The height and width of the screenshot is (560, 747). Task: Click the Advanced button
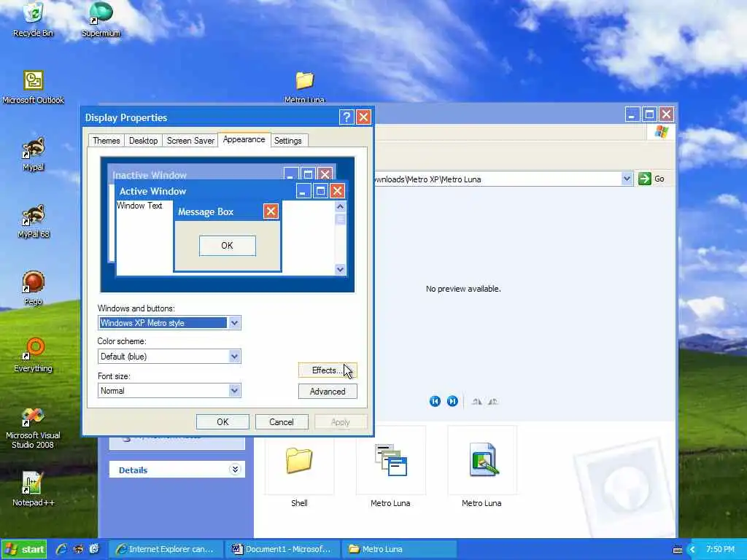328,392
